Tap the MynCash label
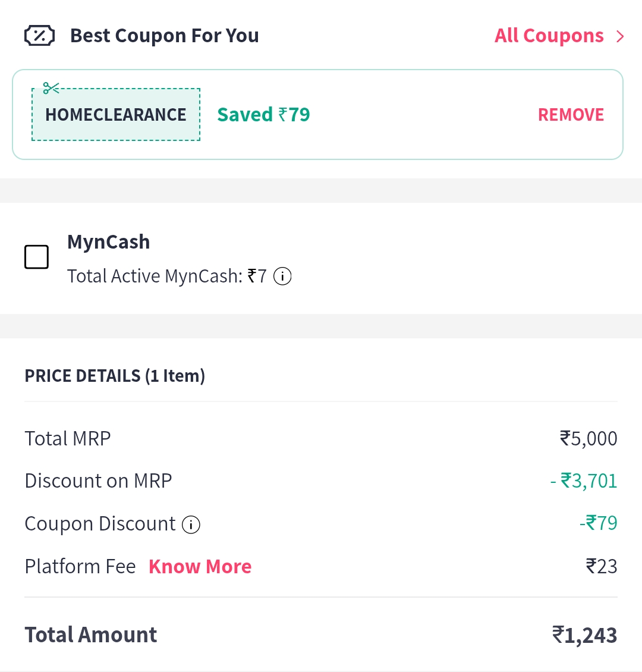This screenshot has height=672, width=642. point(108,242)
